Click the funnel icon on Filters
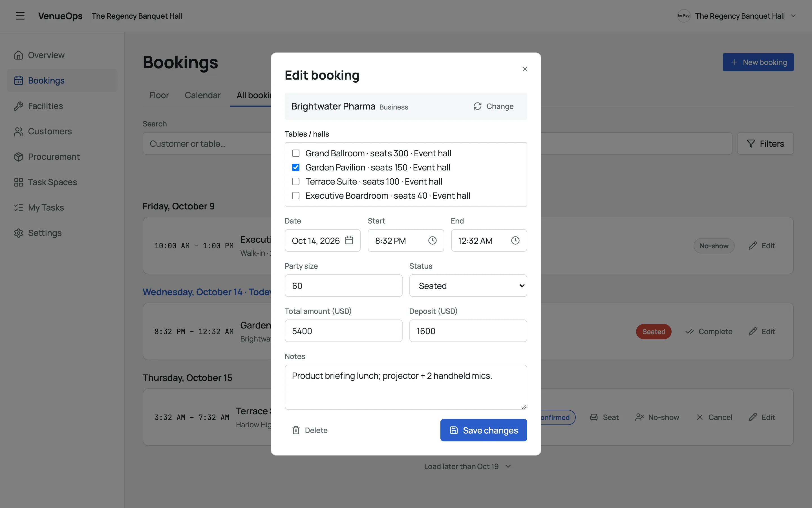The image size is (812, 508). tap(751, 143)
